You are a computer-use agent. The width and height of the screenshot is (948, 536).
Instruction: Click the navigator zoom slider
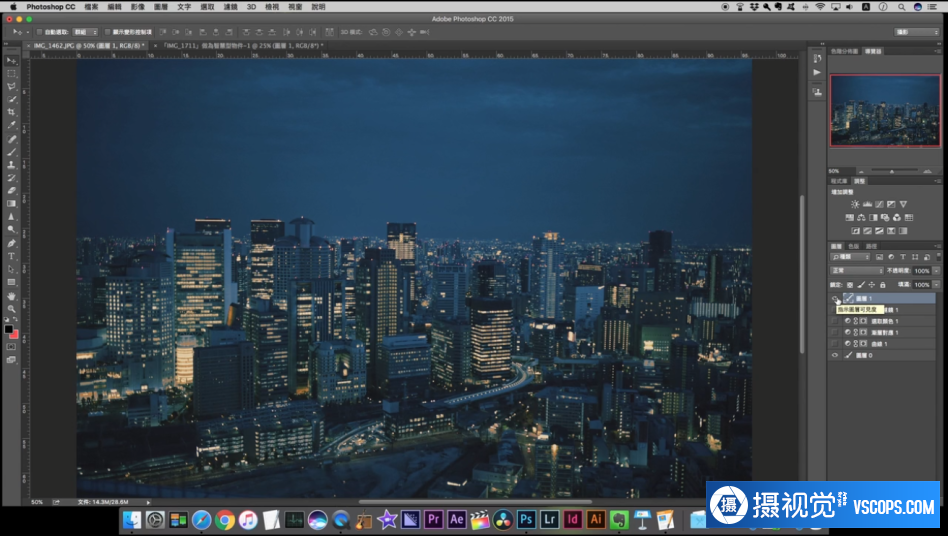[x=894, y=171]
